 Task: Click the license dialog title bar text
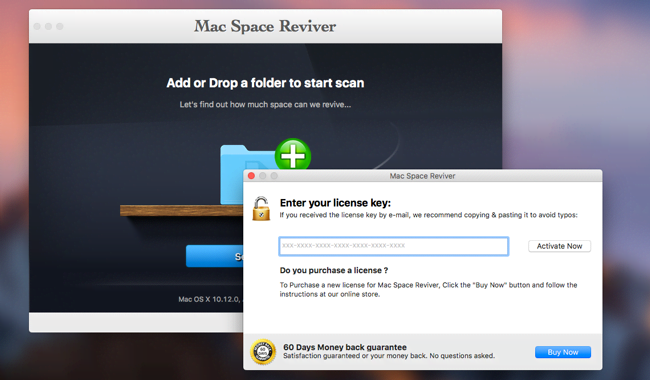coord(422,176)
